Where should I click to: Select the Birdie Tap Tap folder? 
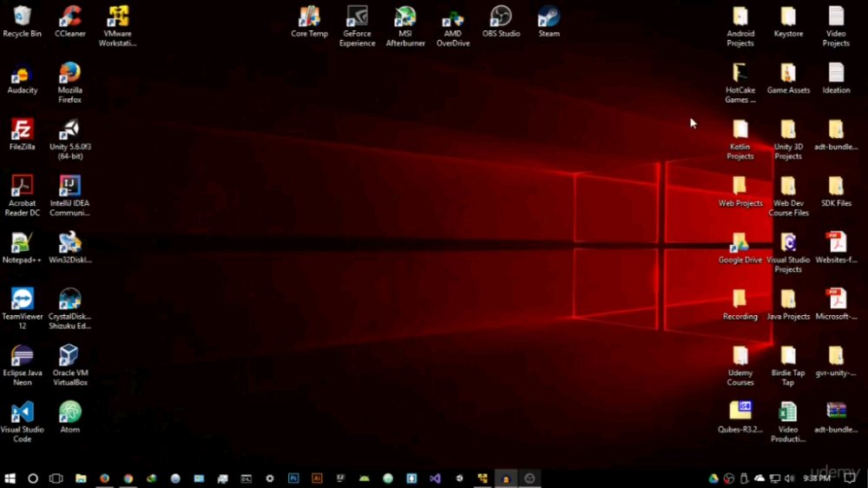788,366
